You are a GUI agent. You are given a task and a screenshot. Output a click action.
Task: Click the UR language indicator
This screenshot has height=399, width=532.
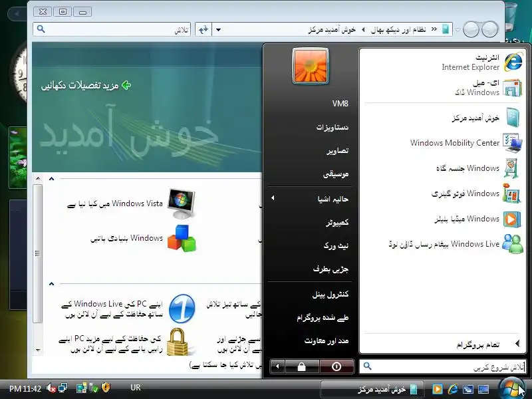136,388
